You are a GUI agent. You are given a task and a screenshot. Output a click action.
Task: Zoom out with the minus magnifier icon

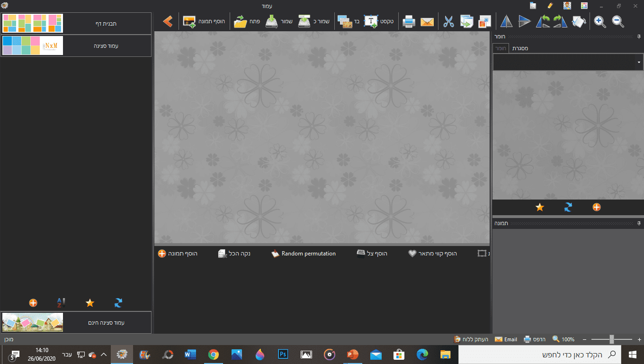tap(618, 21)
